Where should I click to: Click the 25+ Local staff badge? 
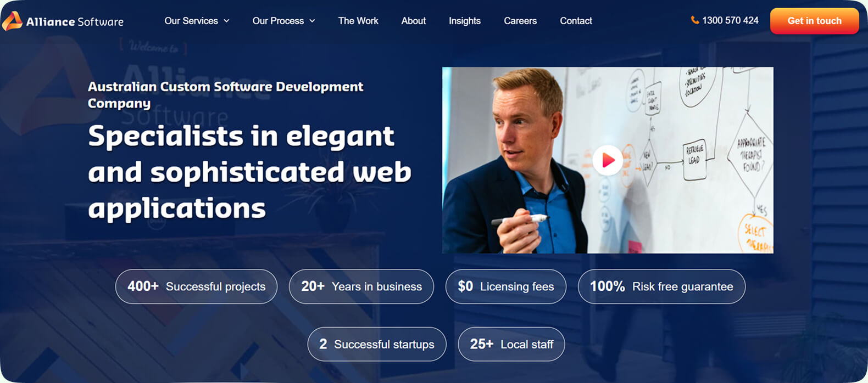click(511, 344)
